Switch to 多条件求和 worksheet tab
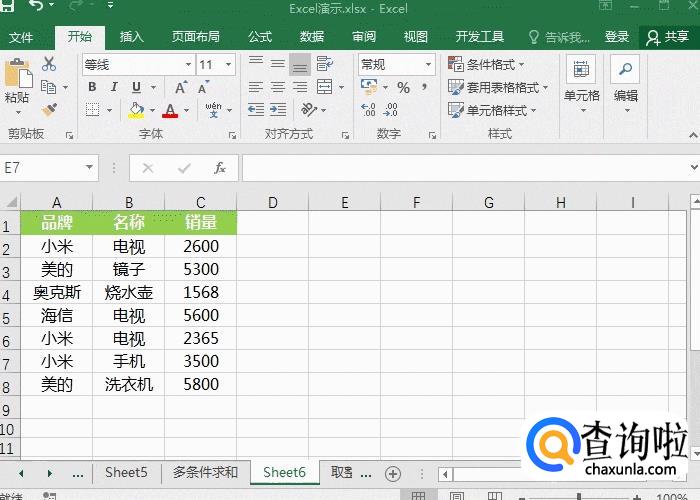Image resolution: width=700 pixels, height=500 pixels. point(205,472)
